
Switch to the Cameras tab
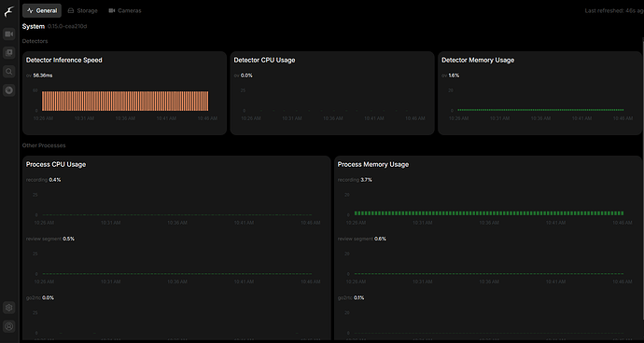pos(125,10)
